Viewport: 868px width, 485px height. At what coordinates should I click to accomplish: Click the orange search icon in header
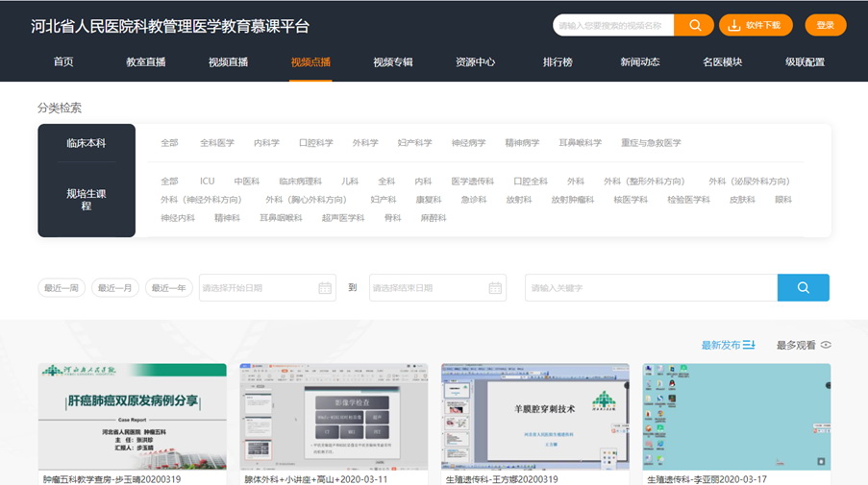693,25
